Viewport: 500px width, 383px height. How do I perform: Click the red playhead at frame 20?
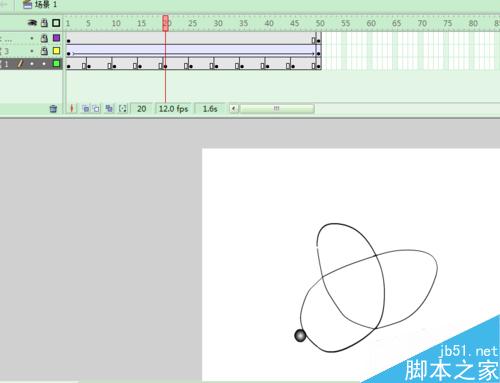pos(165,23)
